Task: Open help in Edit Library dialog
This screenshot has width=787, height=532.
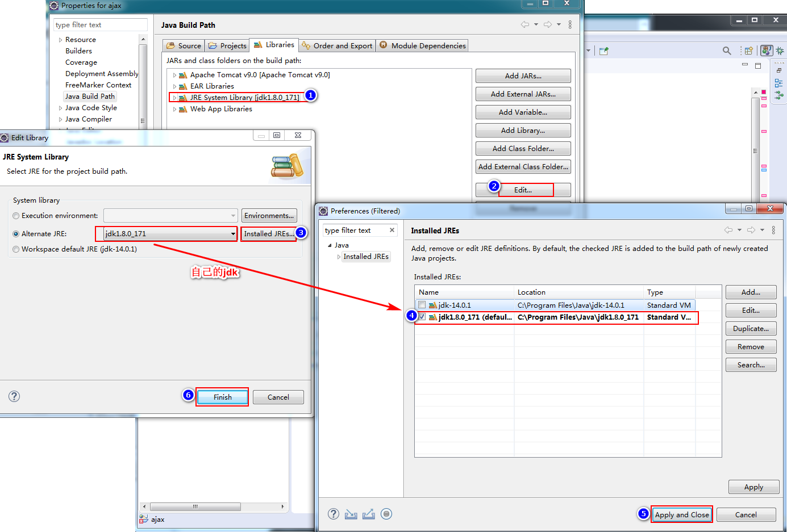Action: click(14, 396)
